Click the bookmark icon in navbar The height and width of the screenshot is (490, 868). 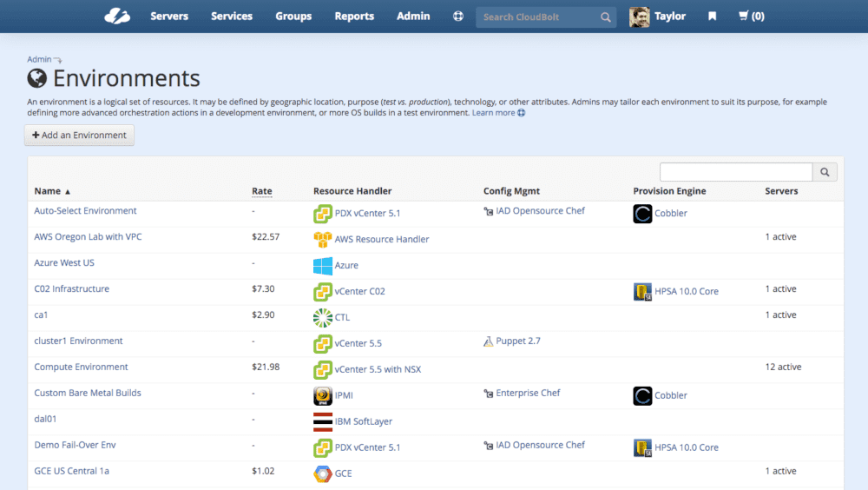pyautogui.click(x=713, y=16)
